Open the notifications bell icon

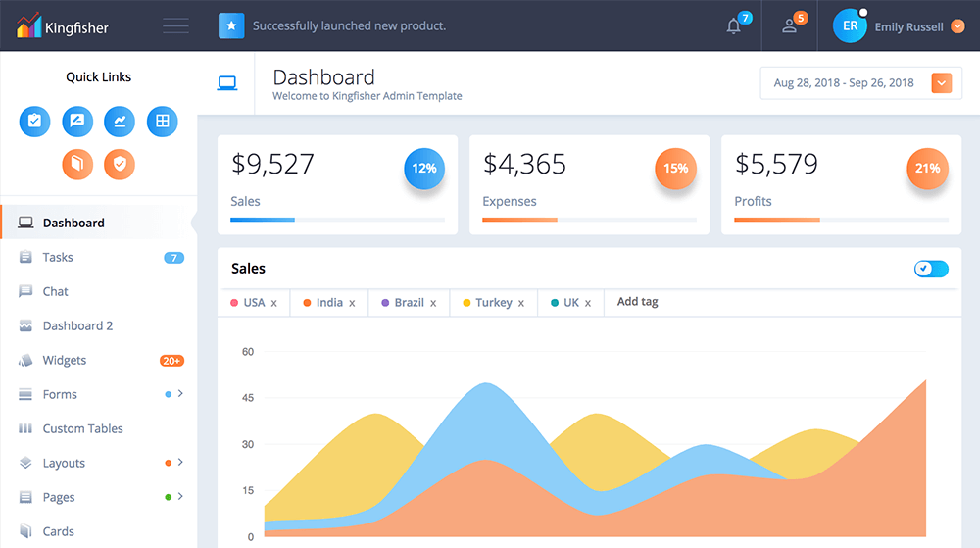(x=734, y=26)
